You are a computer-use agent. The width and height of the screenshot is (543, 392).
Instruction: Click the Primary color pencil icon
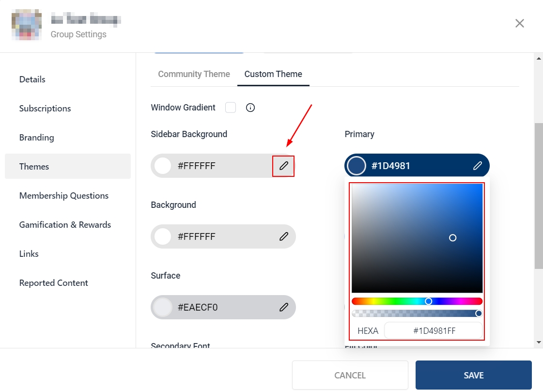(x=478, y=166)
